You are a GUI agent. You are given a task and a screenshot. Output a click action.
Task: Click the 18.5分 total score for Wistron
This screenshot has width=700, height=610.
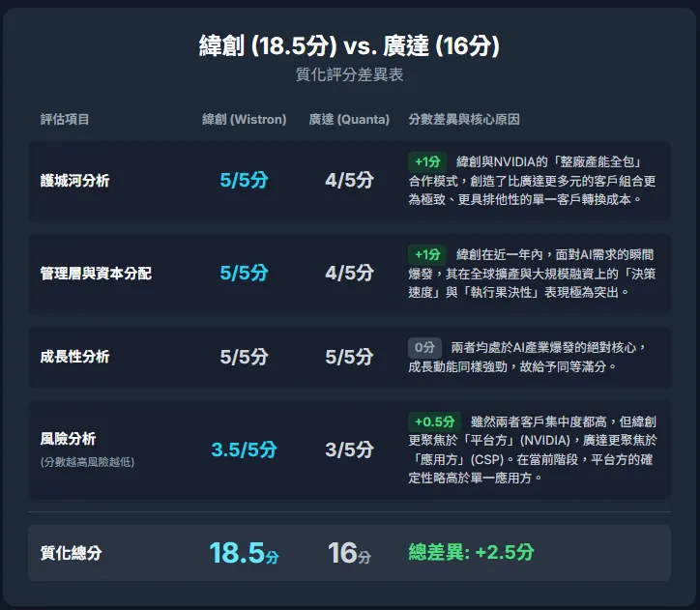tap(245, 553)
